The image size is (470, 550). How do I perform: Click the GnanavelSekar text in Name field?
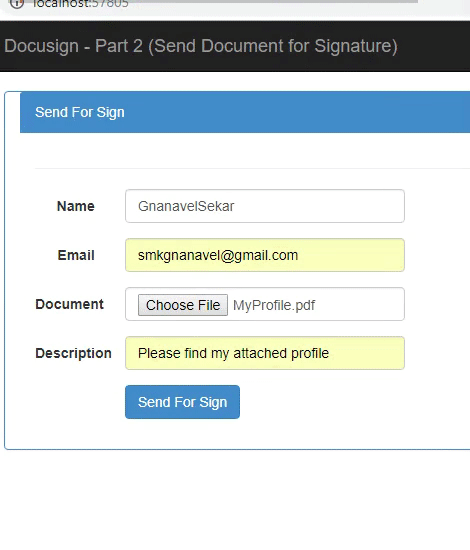(186, 206)
